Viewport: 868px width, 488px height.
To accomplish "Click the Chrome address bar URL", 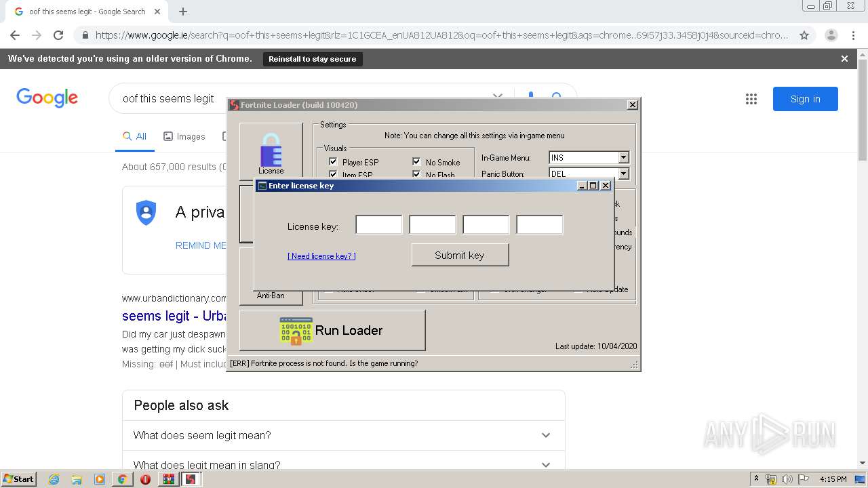I will (x=441, y=35).
